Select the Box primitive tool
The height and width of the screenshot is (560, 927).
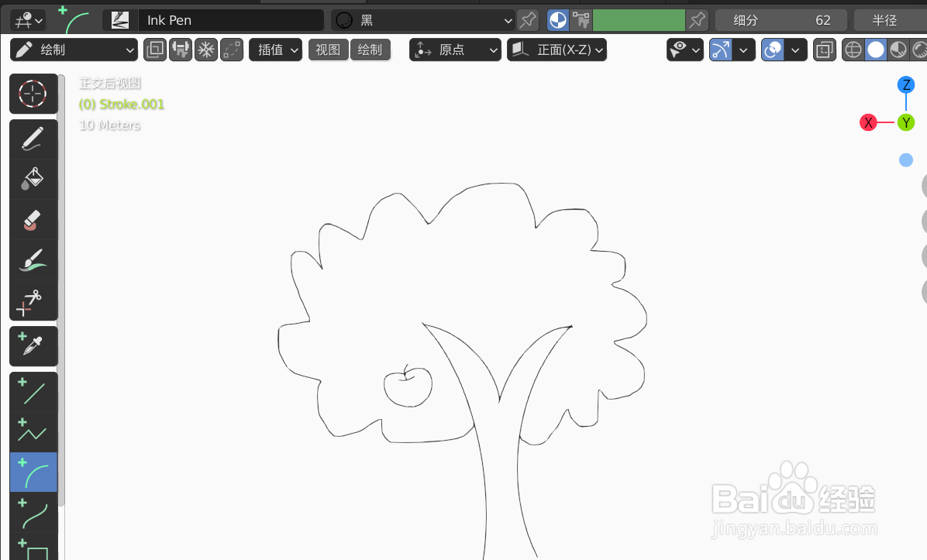pos(33,547)
